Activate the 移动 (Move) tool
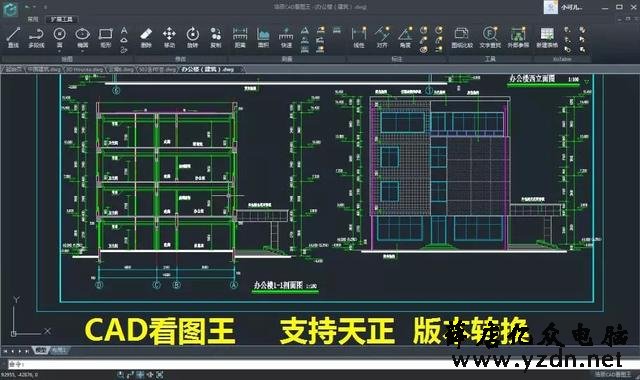Viewport: 640px width, 380px height. [169, 38]
